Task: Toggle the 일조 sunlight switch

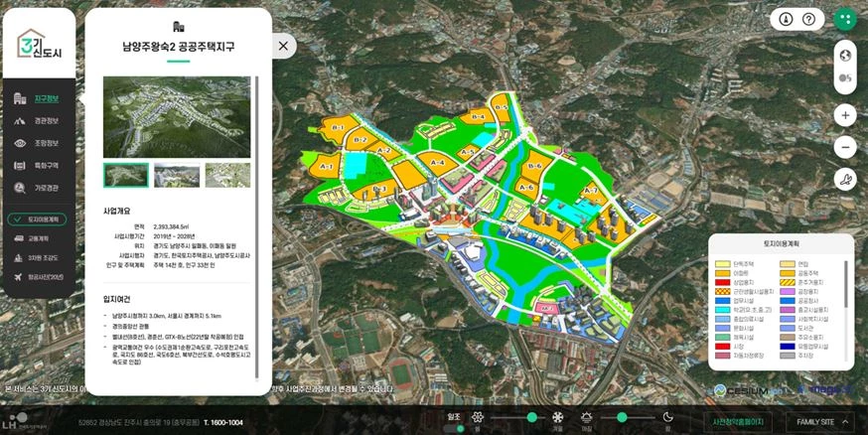Action: (459, 428)
